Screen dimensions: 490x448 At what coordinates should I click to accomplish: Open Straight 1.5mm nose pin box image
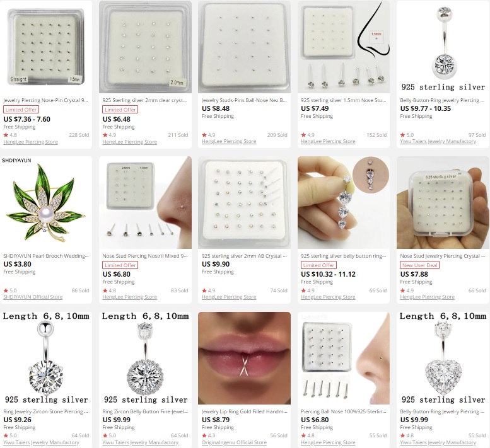46,47
